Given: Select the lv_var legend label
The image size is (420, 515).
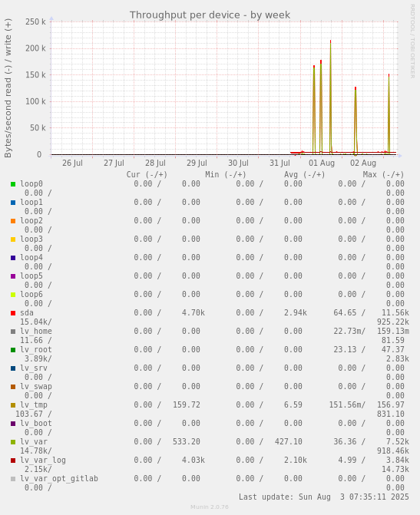Looking at the screenshot, I should [34, 442].
